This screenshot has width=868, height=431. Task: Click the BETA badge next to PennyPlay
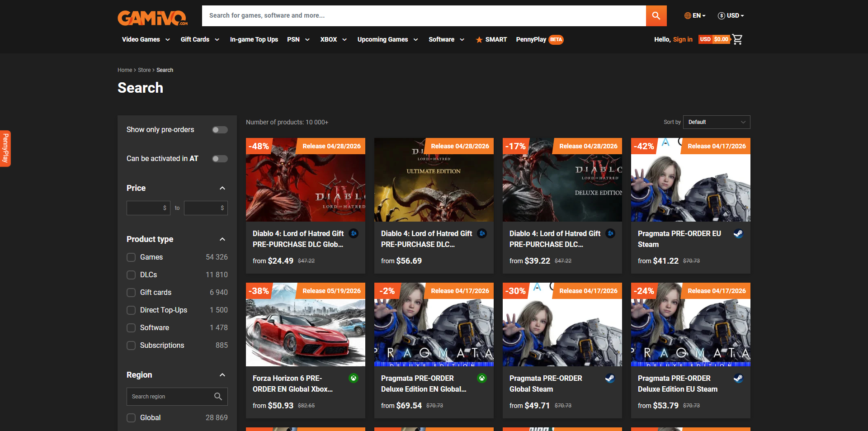coord(556,40)
